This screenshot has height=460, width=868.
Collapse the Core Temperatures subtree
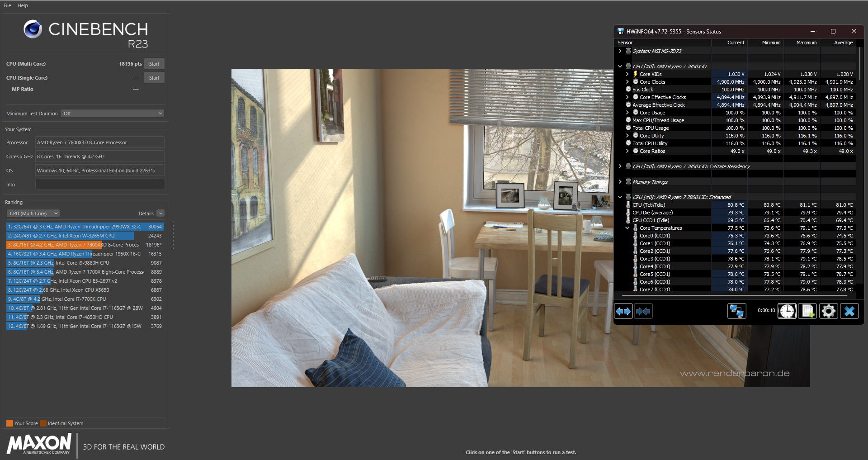(627, 228)
